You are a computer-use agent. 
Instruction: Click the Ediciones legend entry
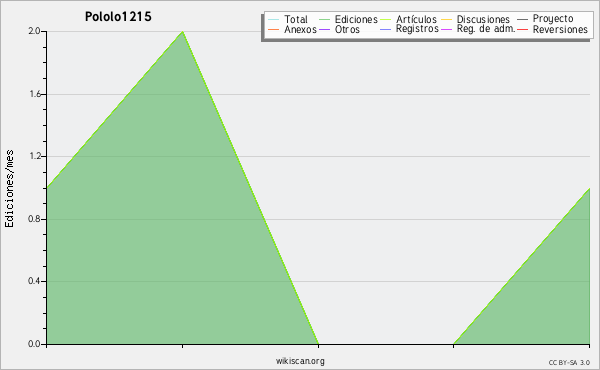pyautogui.click(x=348, y=19)
